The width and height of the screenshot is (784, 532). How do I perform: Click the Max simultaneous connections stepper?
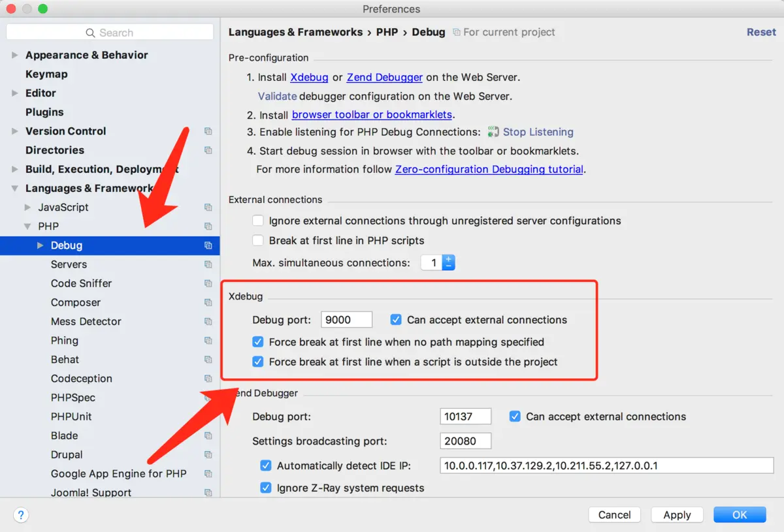[x=448, y=262]
